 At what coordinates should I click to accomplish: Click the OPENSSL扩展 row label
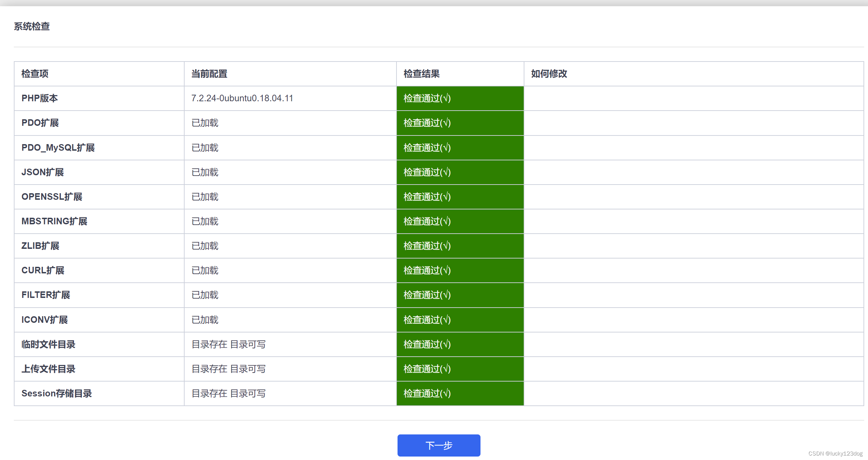(x=52, y=197)
